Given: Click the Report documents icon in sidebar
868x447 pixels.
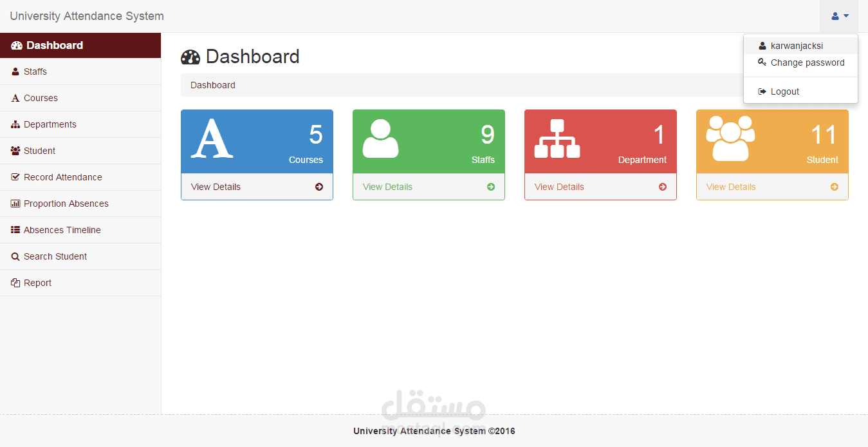Looking at the screenshot, I should click(15, 283).
